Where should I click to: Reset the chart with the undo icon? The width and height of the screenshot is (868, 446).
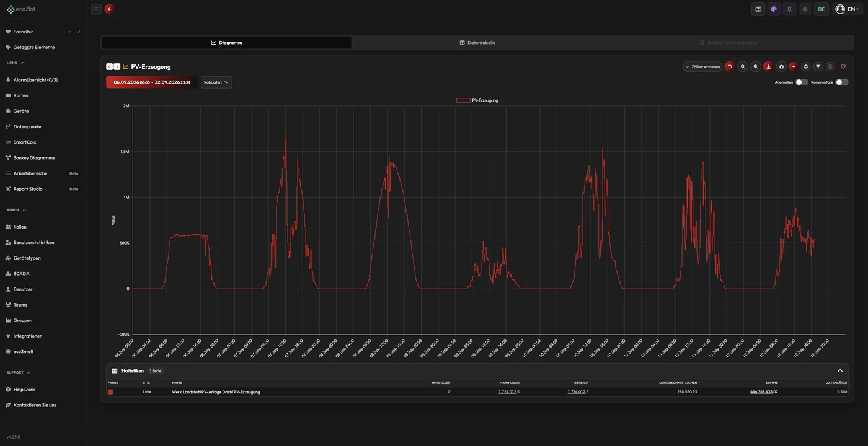[x=730, y=66]
